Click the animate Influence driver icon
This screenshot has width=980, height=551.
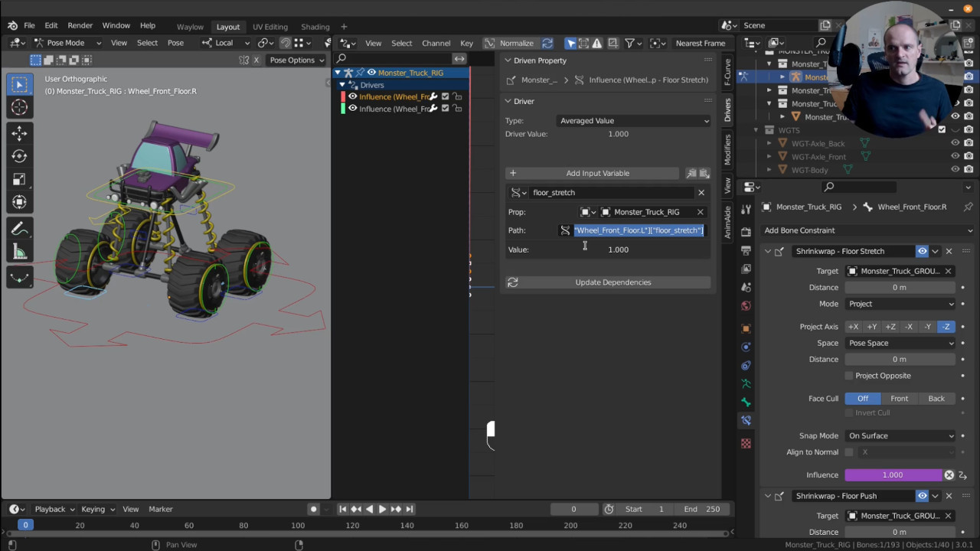(963, 475)
